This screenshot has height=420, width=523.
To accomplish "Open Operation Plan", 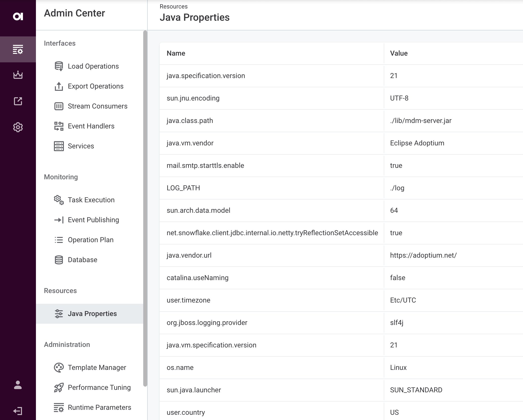I will [x=90, y=240].
